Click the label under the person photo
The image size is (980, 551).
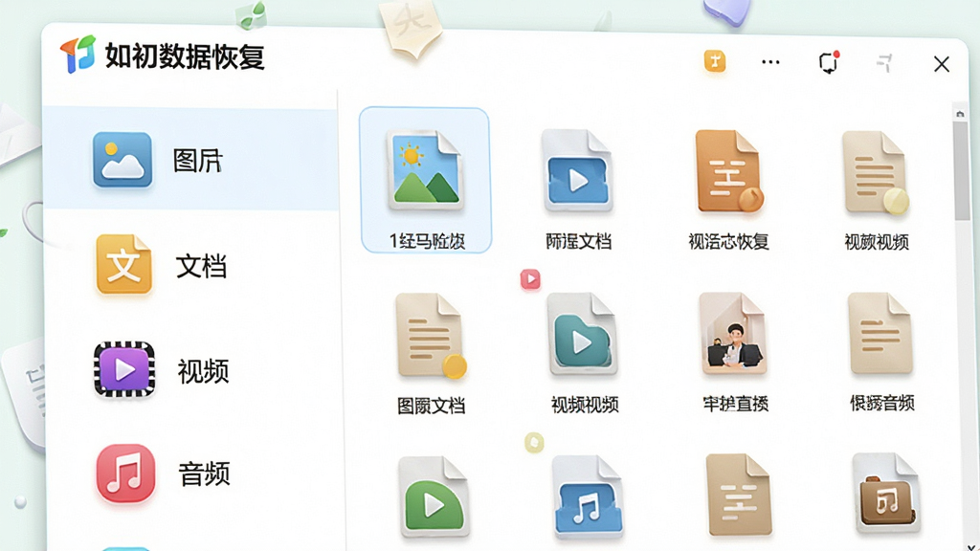[x=736, y=405]
